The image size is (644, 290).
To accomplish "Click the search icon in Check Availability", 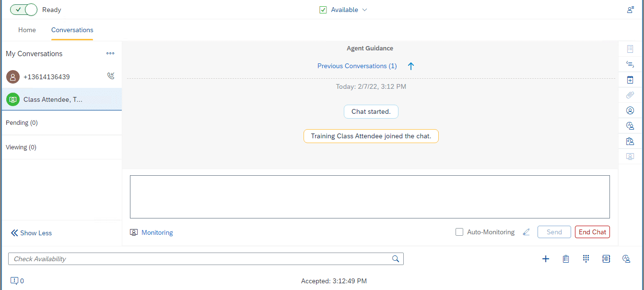I will [x=396, y=259].
